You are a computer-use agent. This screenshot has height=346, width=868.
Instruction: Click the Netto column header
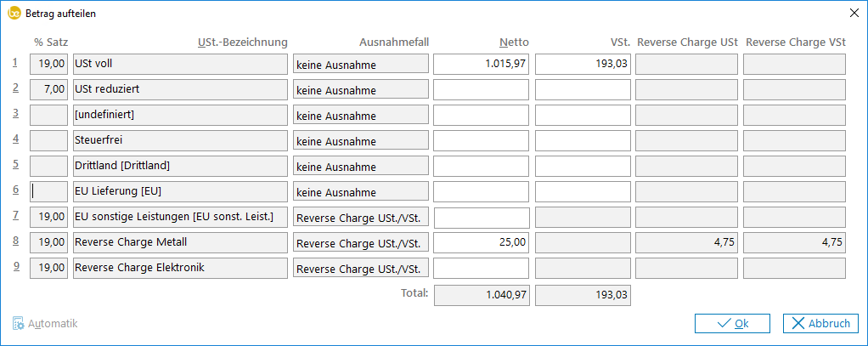coord(515,42)
